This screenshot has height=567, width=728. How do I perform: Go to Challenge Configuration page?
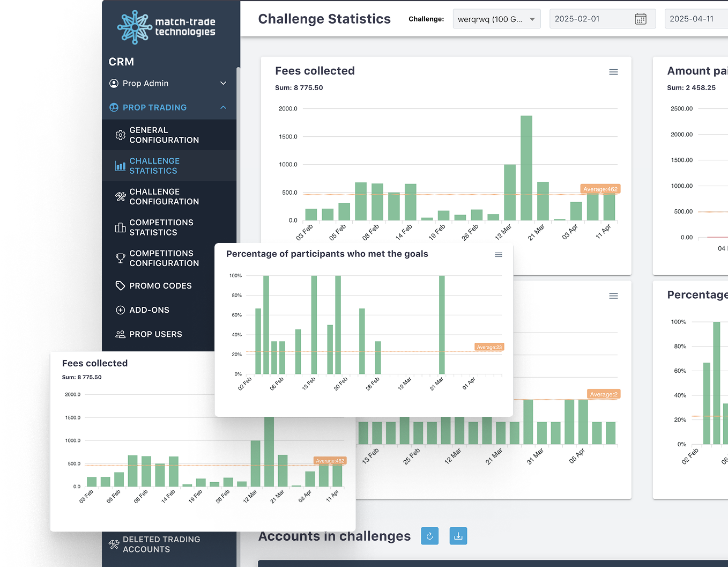[164, 197]
